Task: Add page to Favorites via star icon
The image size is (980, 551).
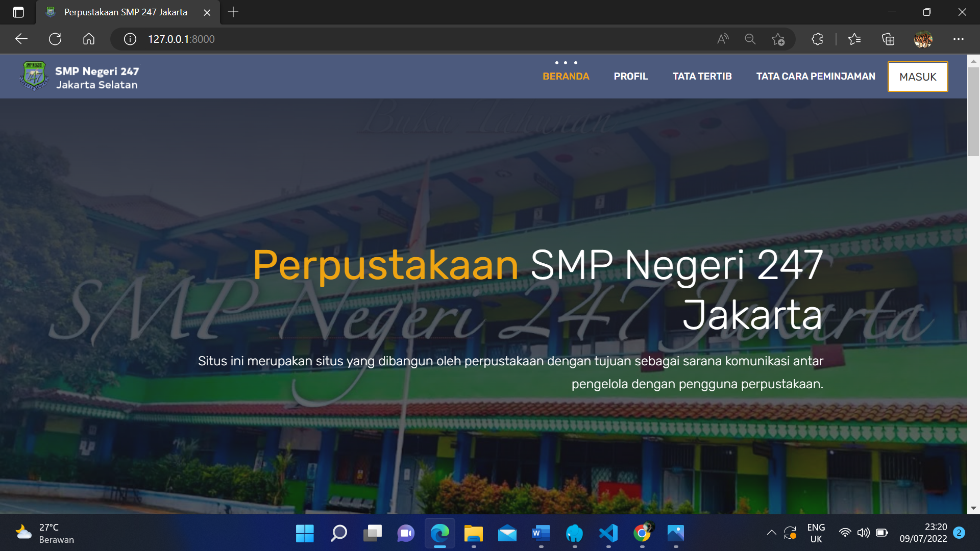Action: [x=777, y=39]
